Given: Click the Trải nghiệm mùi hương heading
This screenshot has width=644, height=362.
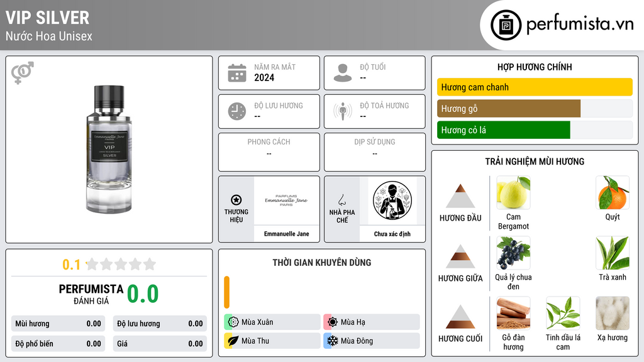Looking at the screenshot, I should pyautogui.click(x=535, y=162).
